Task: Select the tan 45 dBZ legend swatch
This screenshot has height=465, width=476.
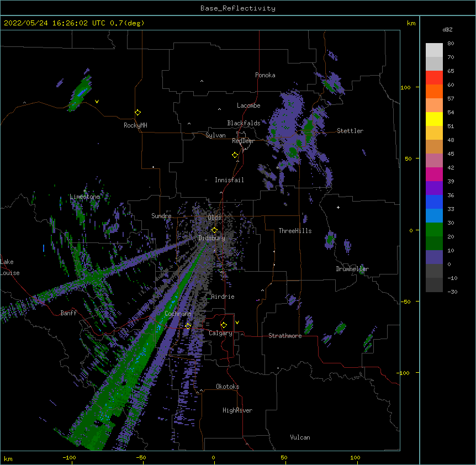Action: tap(434, 146)
